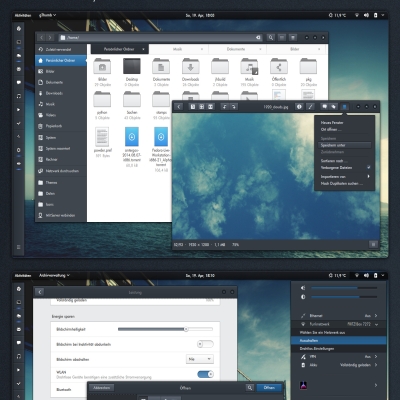
Task: Open the tags icon in image viewer toolbar
Action: [x=333, y=107]
